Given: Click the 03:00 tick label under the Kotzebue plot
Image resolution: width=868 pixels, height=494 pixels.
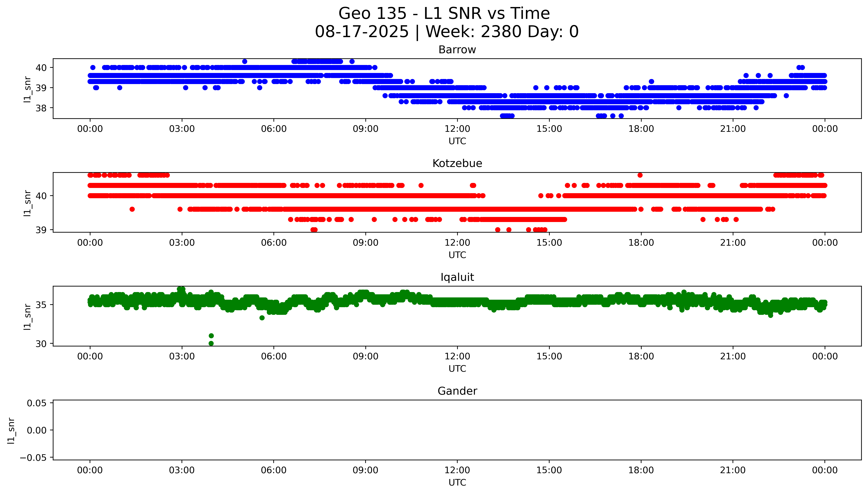Looking at the screenshot, I should [x=182, y=243].
